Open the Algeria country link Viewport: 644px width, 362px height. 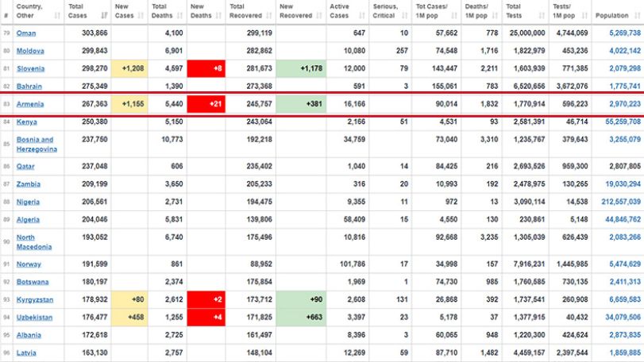(28, 220)
